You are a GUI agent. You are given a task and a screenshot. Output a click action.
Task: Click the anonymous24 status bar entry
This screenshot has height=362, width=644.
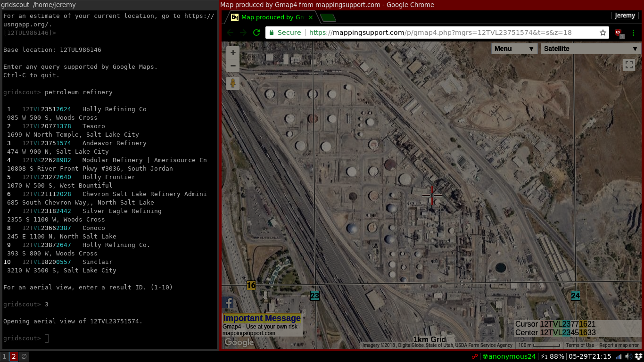pyautogui.click(x=509, y=357)
